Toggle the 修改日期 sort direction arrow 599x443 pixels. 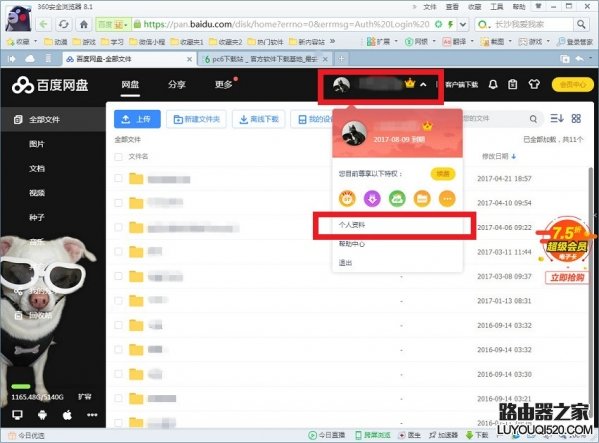[514, 156]
